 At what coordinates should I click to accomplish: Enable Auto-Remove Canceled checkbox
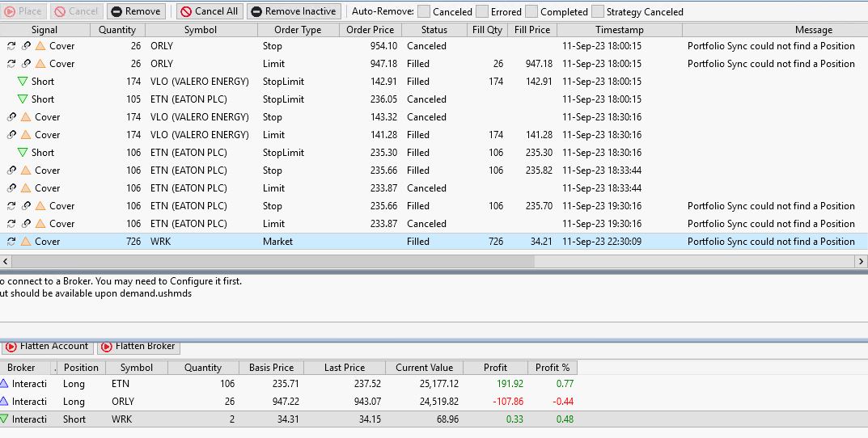coord(424,11)
